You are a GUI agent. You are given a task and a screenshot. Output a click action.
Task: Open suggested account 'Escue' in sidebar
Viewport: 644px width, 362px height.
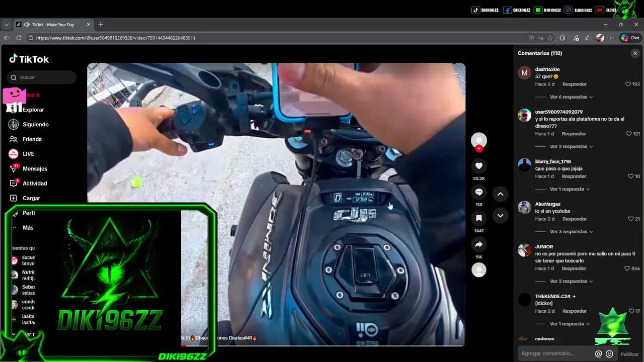(24, 260)
